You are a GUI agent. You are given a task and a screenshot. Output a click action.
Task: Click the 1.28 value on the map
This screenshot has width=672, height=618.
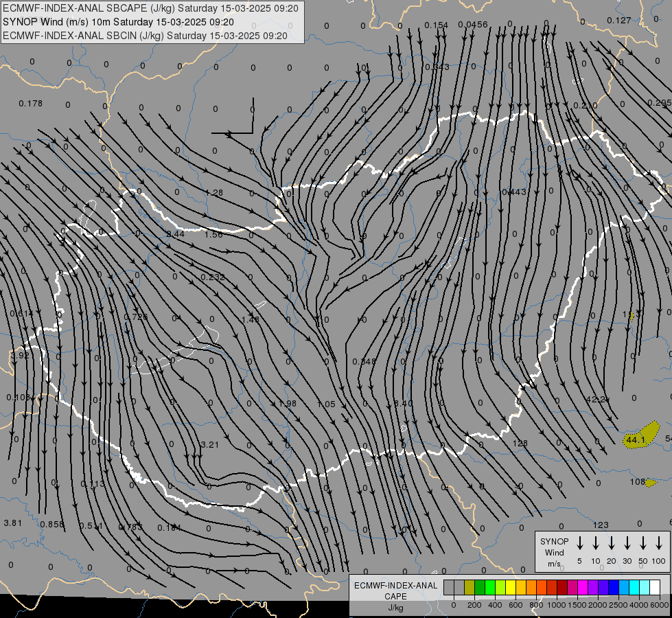coord(214,193)
